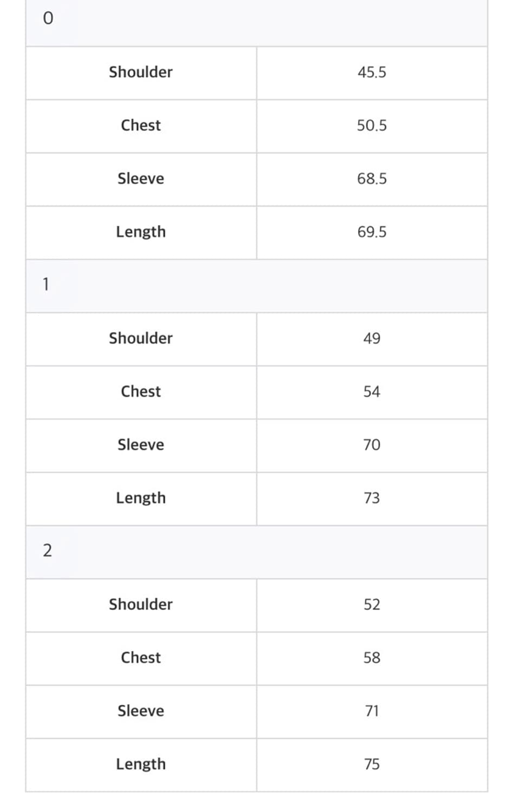Screen dimensions: 513x812
Task: Click the length value 73 cell
Action: (372, 498)
